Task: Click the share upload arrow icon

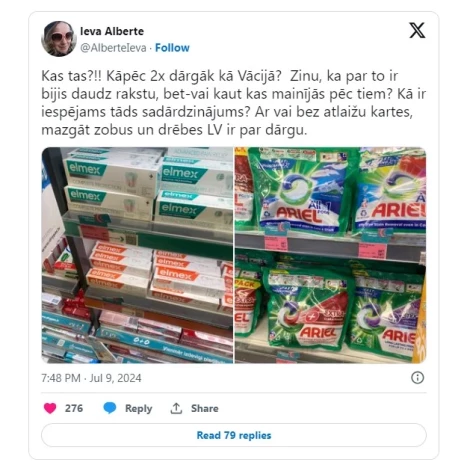Action: pos(176,408)
